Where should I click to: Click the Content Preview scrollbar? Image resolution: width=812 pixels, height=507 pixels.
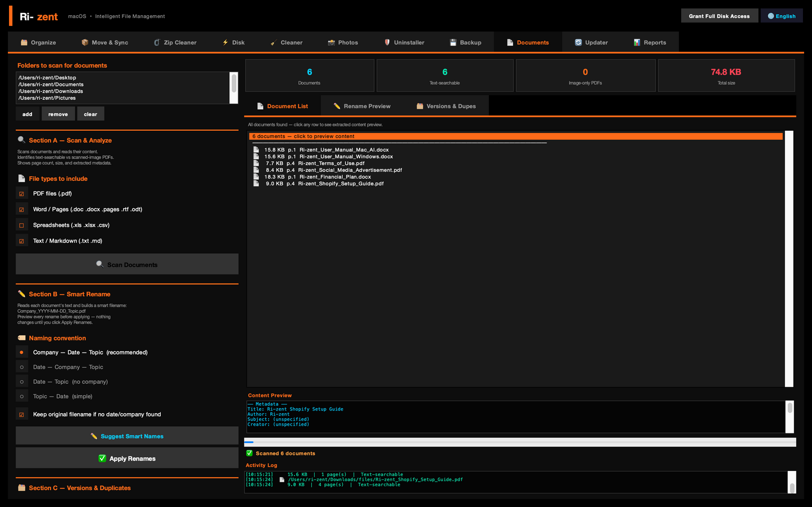pyautogui.click(x=790, y=417)
